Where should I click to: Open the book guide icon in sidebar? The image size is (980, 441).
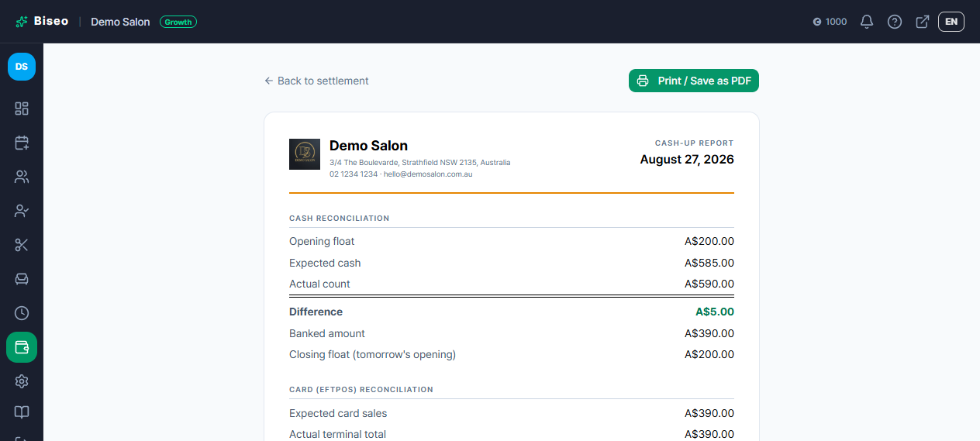coord(22,412)
